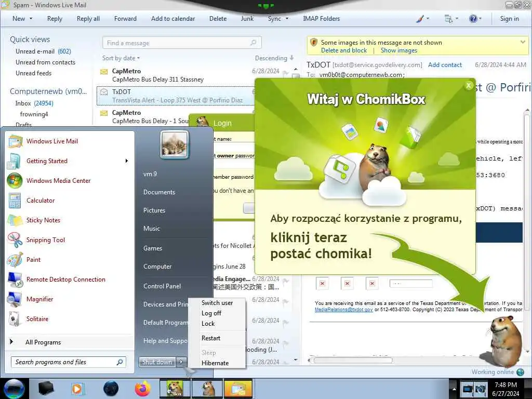Click the Start menu search magnifier icon
Screen dimensions: 532x399
pos(119,362)
